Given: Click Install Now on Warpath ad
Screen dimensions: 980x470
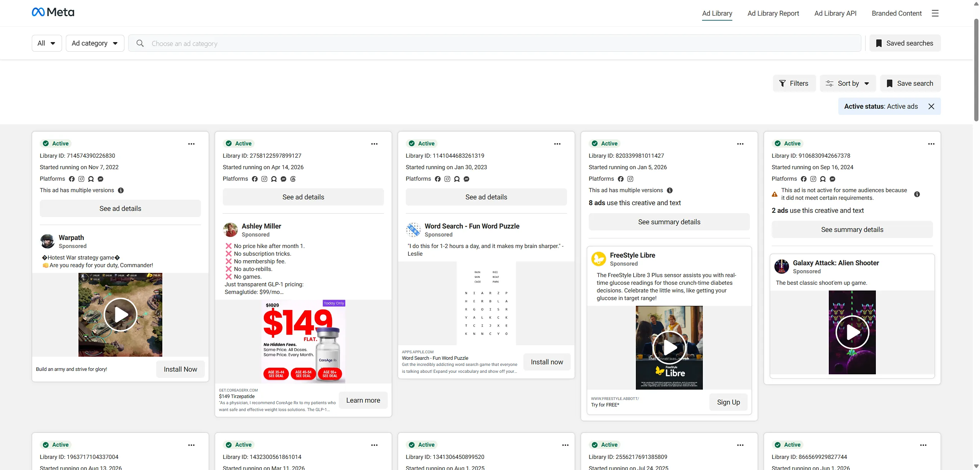Looking at the screenshot, I should point(180,369).
